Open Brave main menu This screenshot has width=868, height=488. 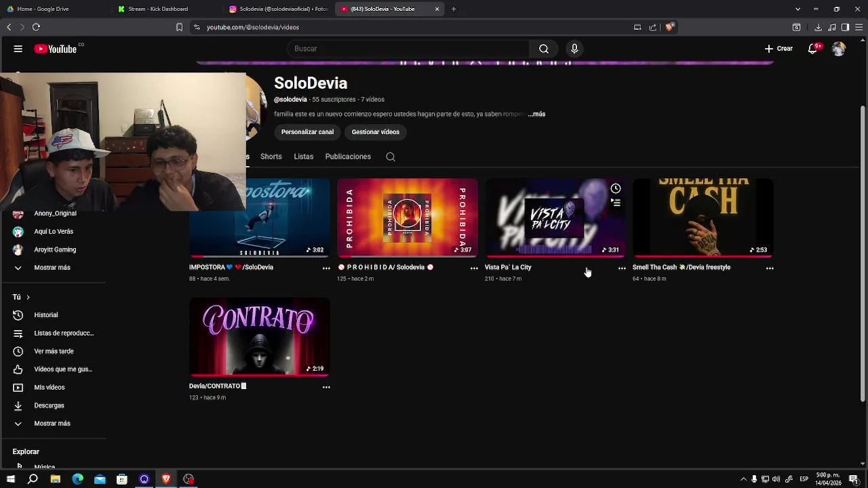[x=859, y=27]
